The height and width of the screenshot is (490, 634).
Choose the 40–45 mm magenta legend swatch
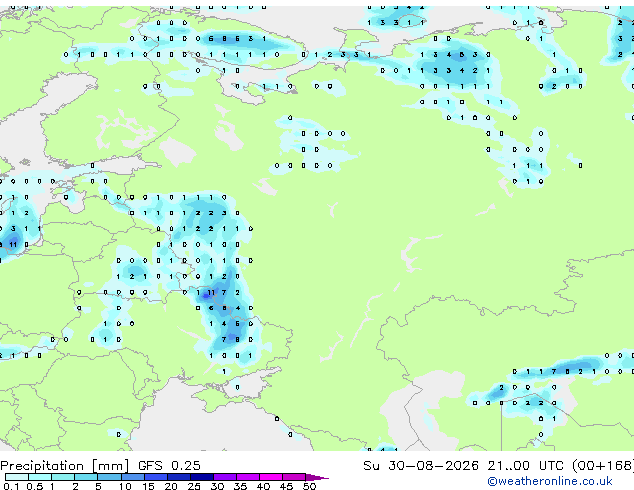[271, 477]
